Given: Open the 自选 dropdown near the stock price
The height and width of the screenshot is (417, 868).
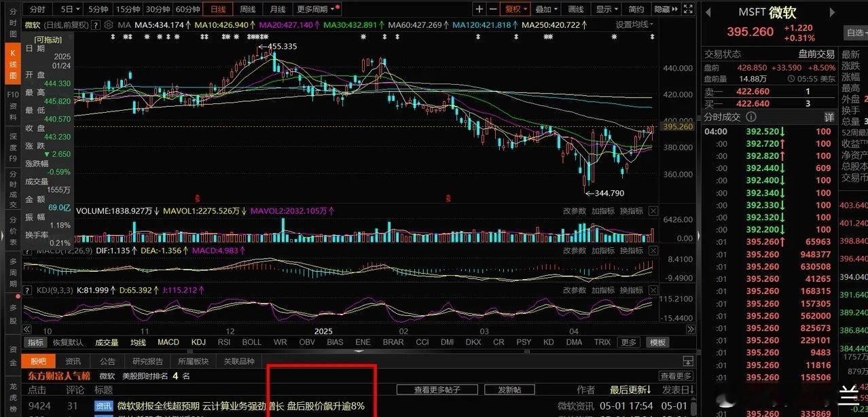Looking at the screenshot, I should [856, 33].
